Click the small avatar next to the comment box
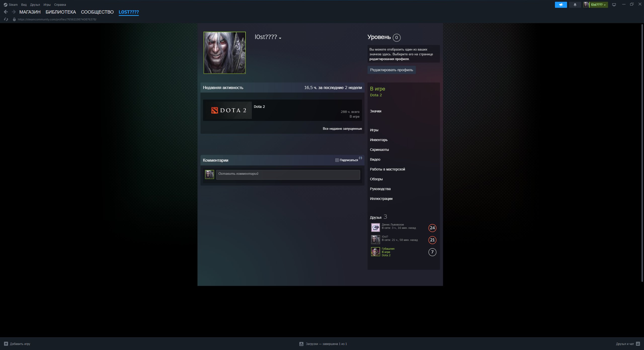644x350 pixels. point(209,174)
